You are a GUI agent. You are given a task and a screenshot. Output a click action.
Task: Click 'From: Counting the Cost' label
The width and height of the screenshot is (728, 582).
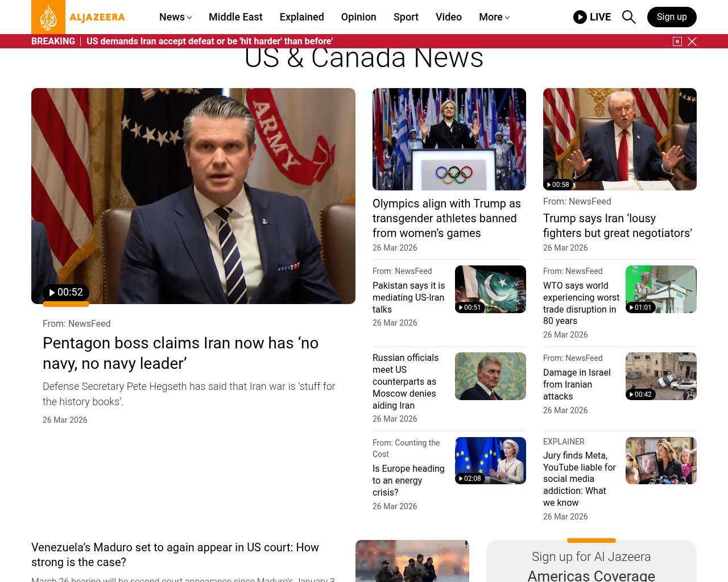(x=406, y=448)
